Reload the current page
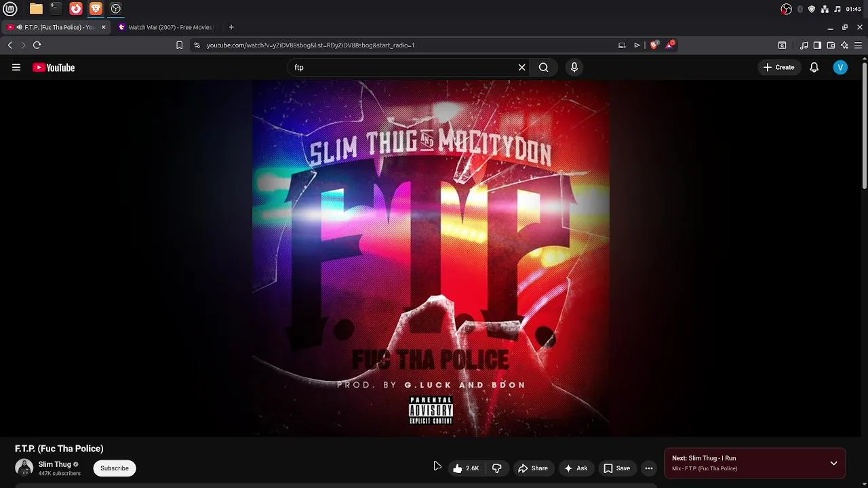This screenshot has height=488, width=868. 37,45
